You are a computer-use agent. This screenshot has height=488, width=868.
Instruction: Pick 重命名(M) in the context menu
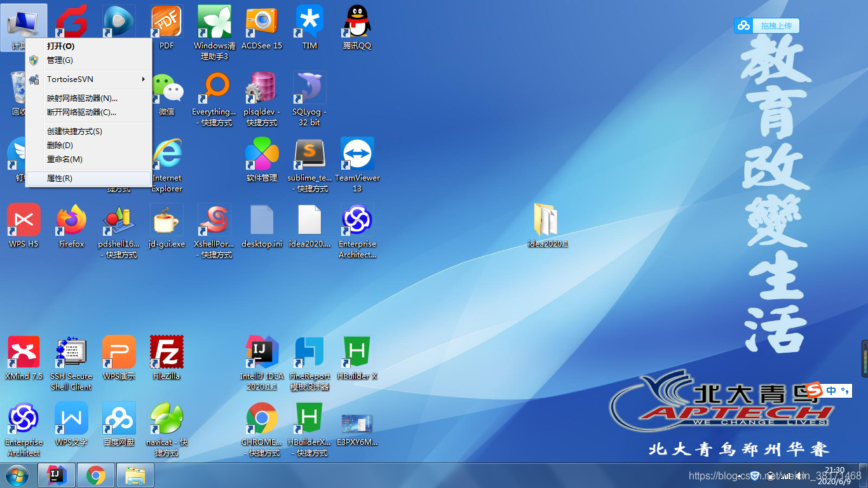point(88,159)
